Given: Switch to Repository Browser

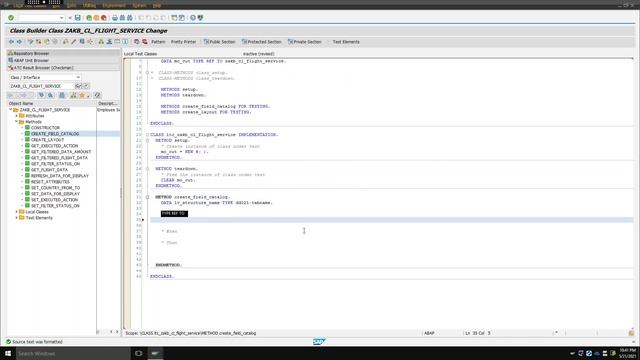Looking at the screenshot, I should 63,53.
